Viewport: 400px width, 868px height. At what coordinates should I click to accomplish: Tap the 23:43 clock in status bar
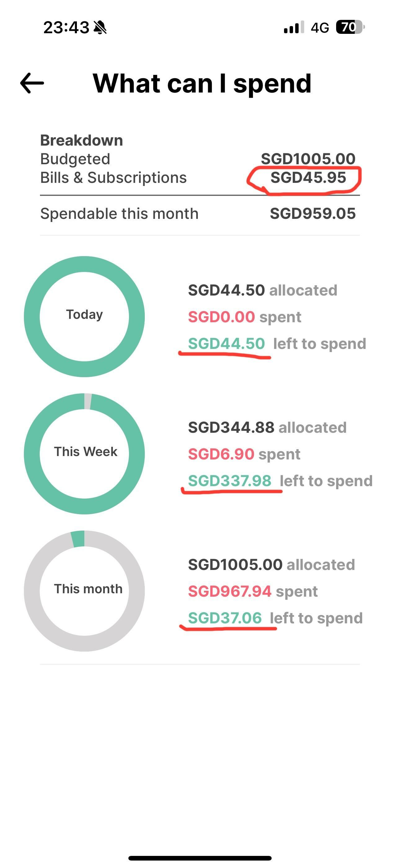66,27
